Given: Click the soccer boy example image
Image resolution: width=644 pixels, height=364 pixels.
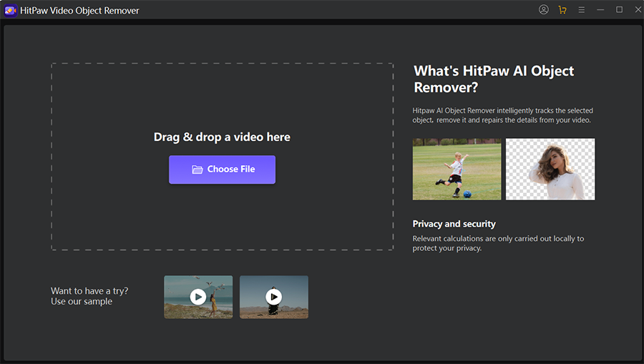Looking at the screenshot, I should pyautogui.click(x=457, y=169).
